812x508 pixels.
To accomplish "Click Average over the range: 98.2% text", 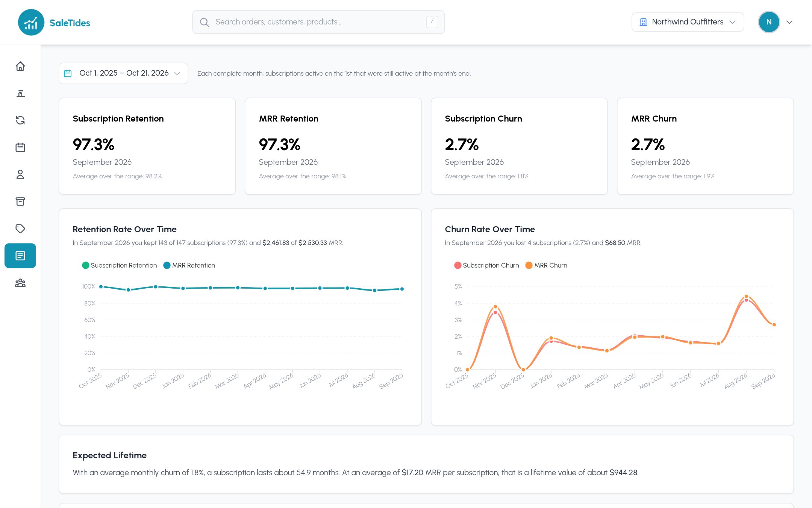I will [x=117, y=176].
